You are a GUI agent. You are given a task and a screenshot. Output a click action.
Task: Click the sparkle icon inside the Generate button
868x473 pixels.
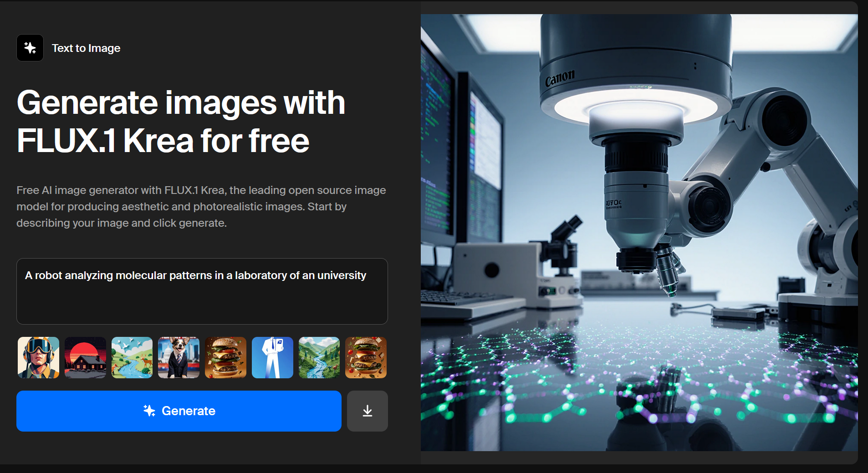pos(149,411)
